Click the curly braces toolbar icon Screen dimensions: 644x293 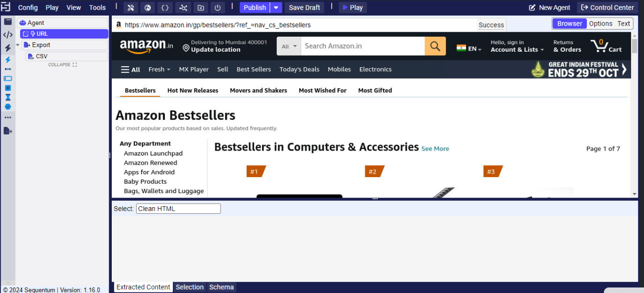[x=165, y=8]
